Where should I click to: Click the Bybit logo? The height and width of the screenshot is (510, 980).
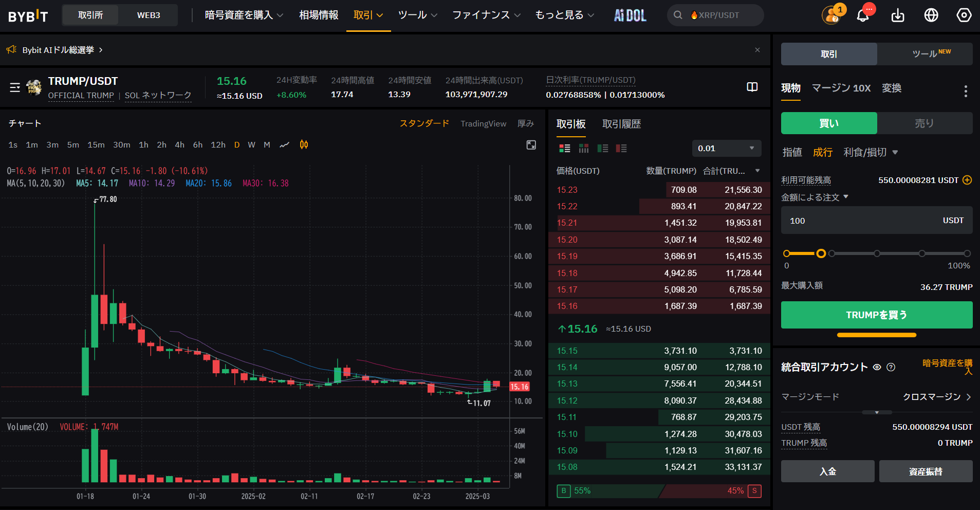[28, 16]
